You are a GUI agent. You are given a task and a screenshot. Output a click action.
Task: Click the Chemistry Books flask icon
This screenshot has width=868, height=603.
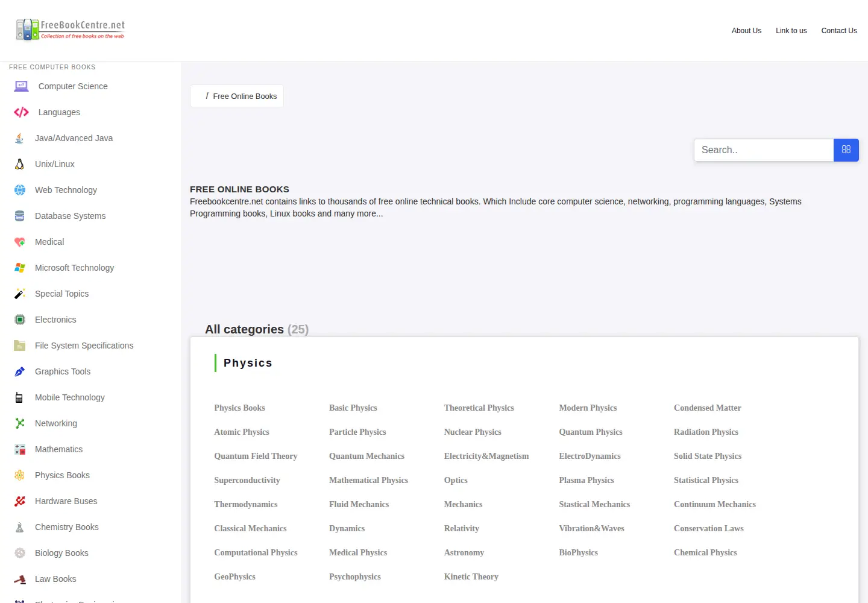19,527
